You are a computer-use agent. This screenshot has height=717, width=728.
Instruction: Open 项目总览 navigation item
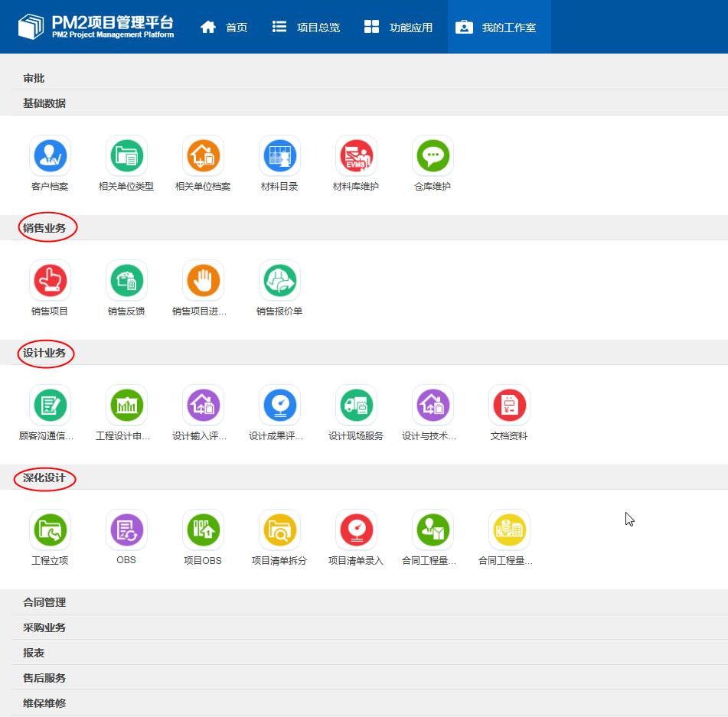[x=306, y=28]
